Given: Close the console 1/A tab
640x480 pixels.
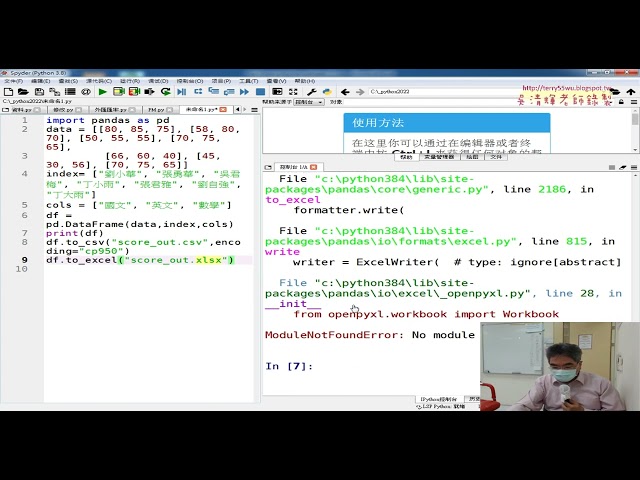Looking at the screenshot, I should click(313, 167).
